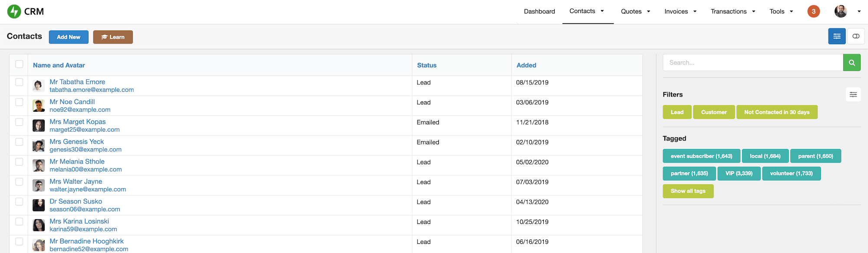The height and width of the screenshot is (253, 868).
Task: Click Marget Kopas's avatar
Action: (x=39, y=126)
